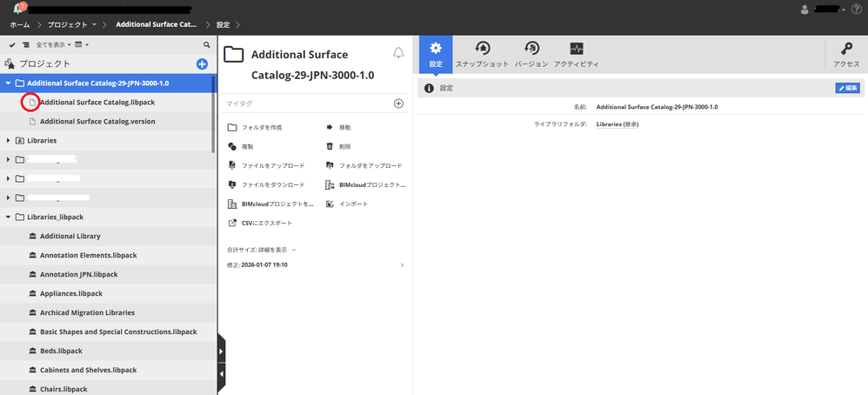
Task: Expand 合計サイズ: 詳細を表示 details
Action: click(x=263, y=250)
